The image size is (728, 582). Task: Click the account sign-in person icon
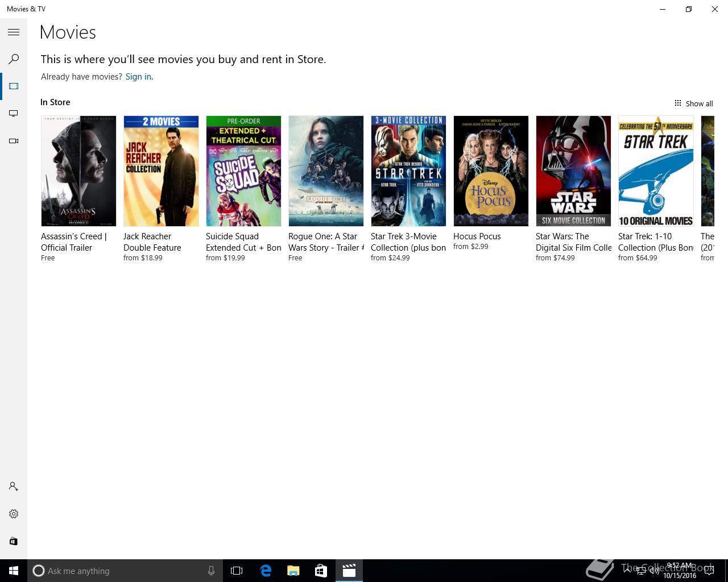coord(14,487)
